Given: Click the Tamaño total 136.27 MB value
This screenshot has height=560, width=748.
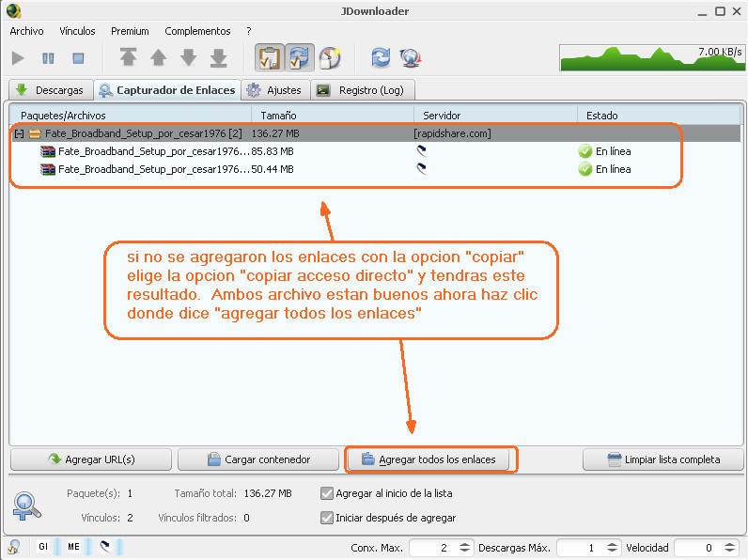Looking at the screenshot, I should click(x=268, y=493).
